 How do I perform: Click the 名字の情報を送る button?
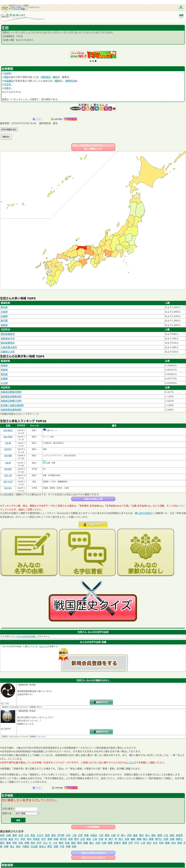[x=9, y=129]
